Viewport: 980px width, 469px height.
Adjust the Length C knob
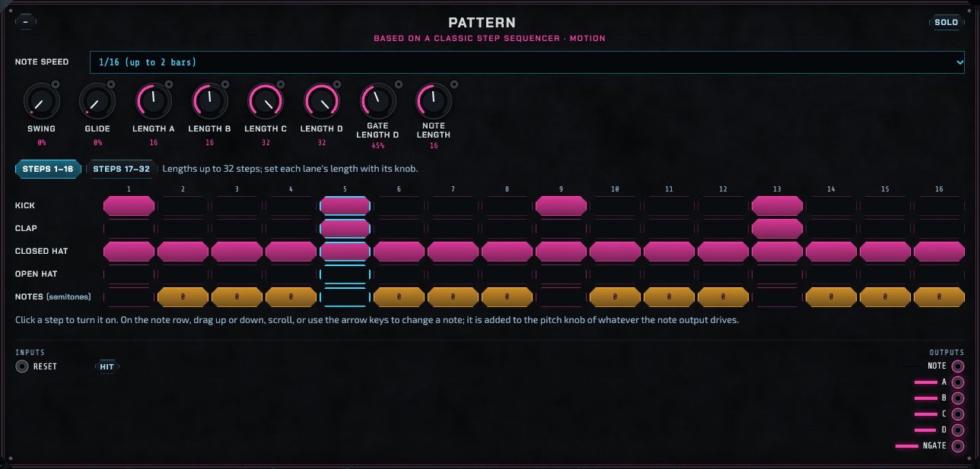coord(266,100)
